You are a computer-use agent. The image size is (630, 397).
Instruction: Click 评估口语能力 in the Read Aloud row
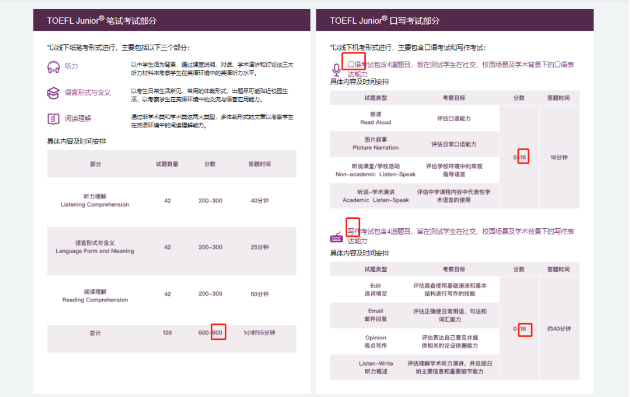coord(454,119)
